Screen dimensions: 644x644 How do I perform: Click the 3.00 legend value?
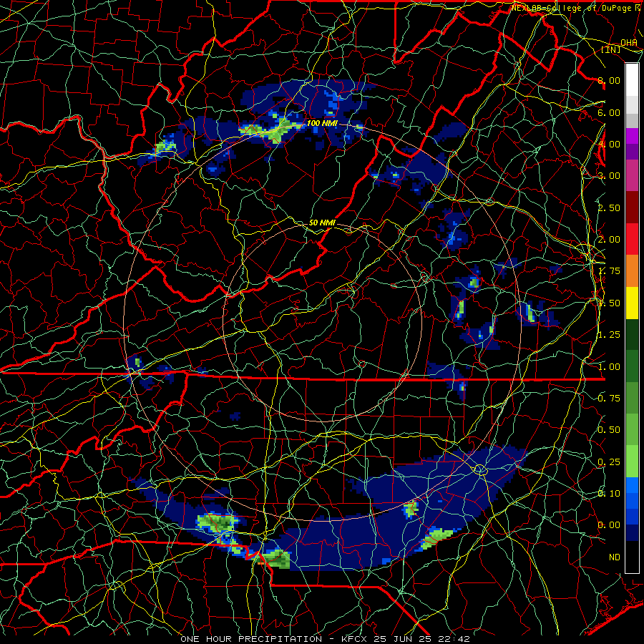click(x=609, y=176)
